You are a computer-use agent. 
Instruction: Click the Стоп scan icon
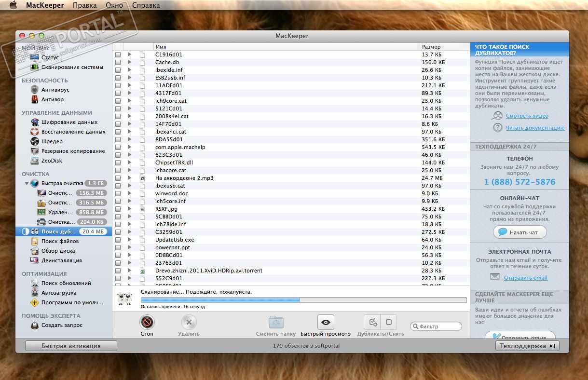point(147,322)
